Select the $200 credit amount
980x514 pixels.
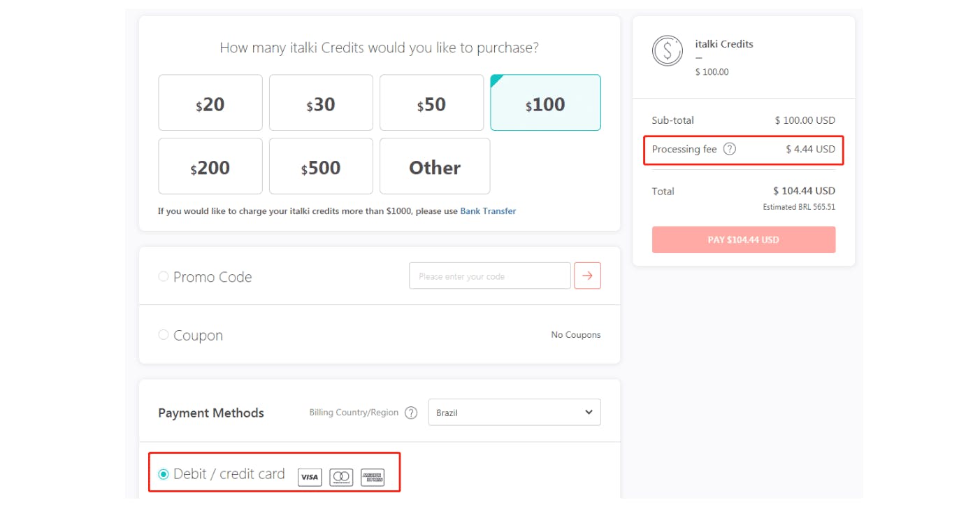point(210,166)
